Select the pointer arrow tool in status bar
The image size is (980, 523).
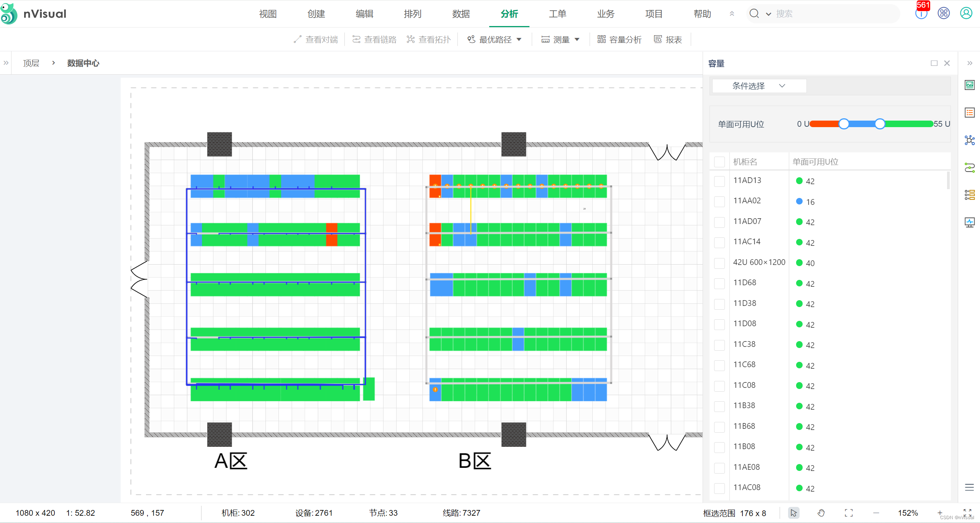[x=793, y=513]
